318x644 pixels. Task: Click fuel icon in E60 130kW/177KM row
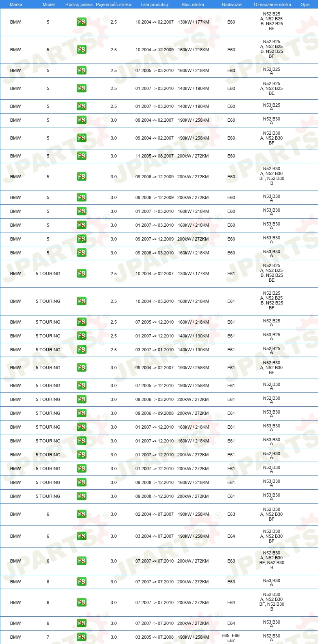[81, 22]
